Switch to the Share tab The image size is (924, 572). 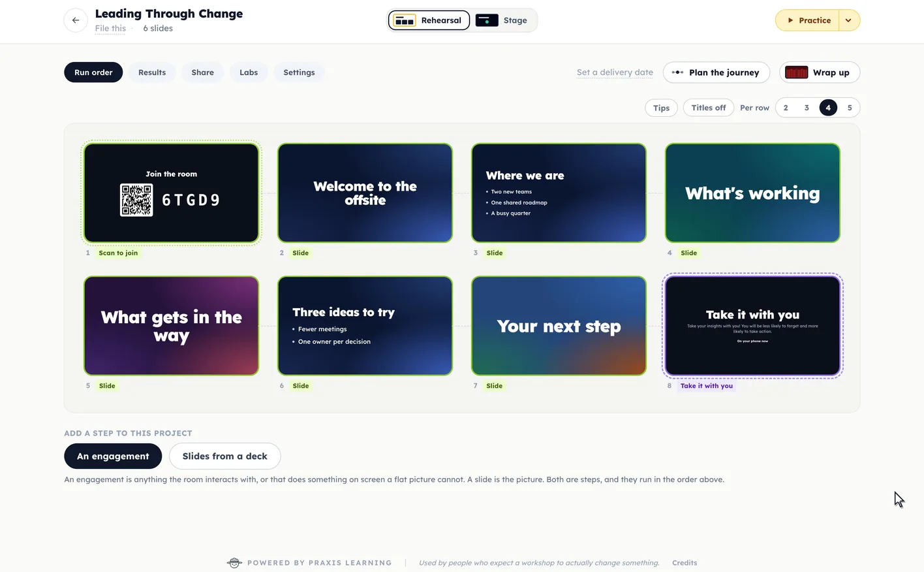point(202,72)
